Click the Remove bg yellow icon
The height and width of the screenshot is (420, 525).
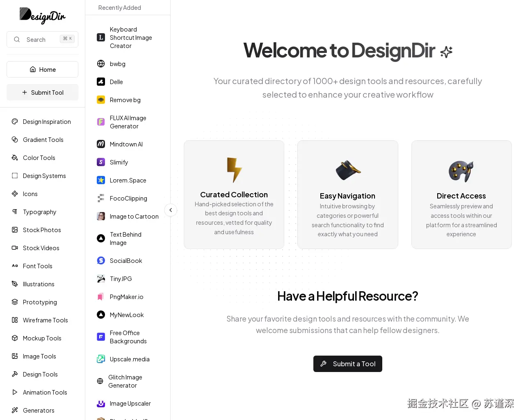pos(101,100)
